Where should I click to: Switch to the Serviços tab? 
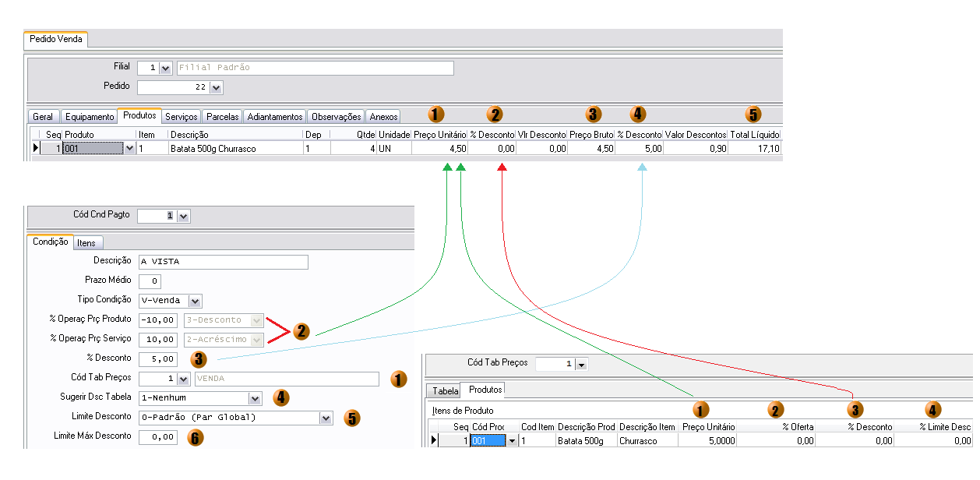[x=182, y=117]
